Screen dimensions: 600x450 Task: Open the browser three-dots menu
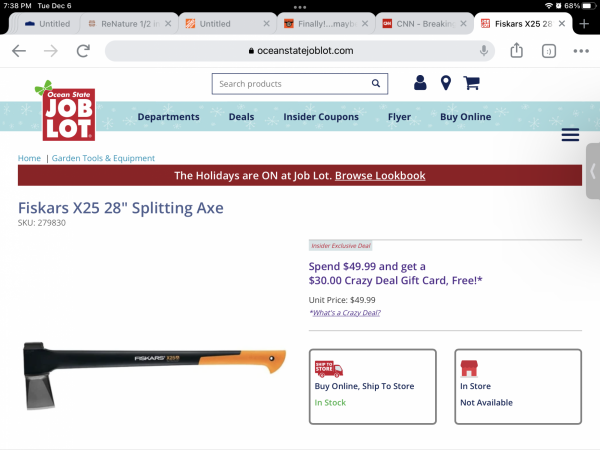pyautogui.click(x=581, y=51)
